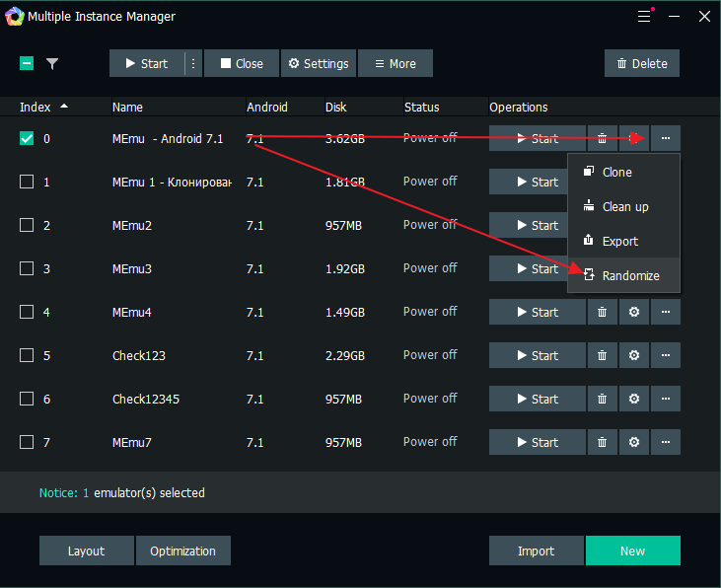Image resolution: width=721 pixels, height=588 pixels.
Task: Click the '2.29GB' disk value
Action: pos(345,355)
